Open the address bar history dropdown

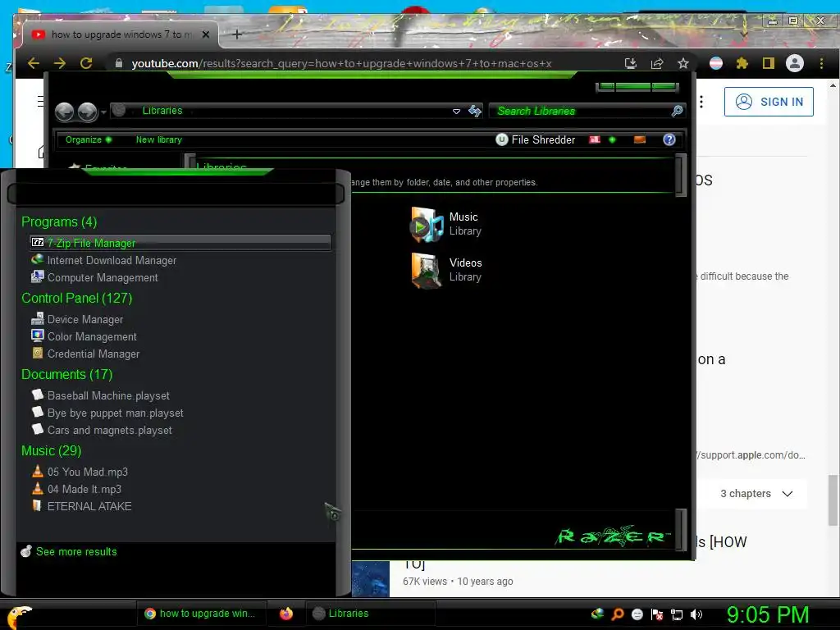[456, 111]
